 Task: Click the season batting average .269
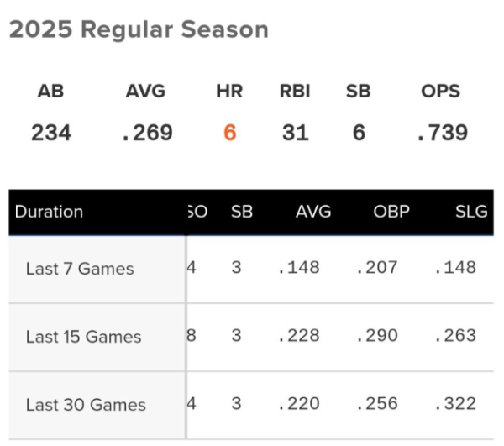(147, 133)
